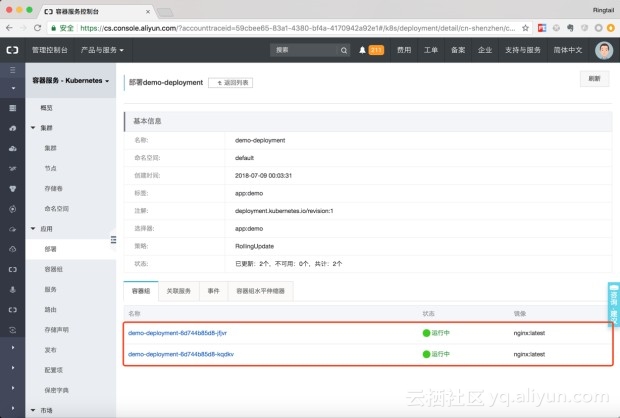Open the list icon in the left rail

pyautogui.click(x=13, y=108)
